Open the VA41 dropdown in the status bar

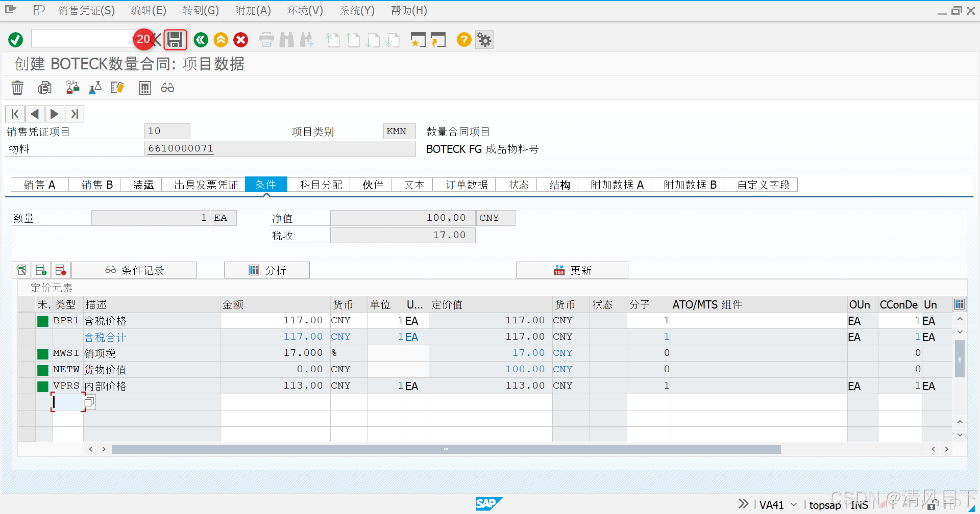point(794,504)
